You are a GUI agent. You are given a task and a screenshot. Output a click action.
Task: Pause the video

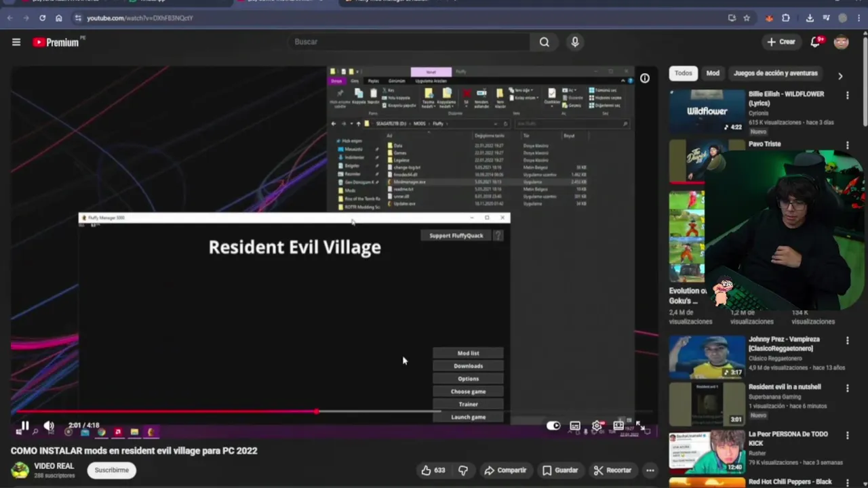pyautogui.click(x=24, y=426)
